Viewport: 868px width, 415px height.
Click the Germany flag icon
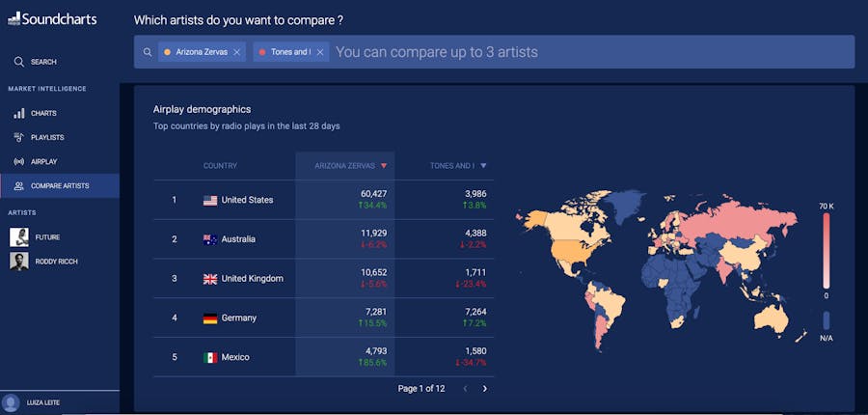click(x=210, y=318)
